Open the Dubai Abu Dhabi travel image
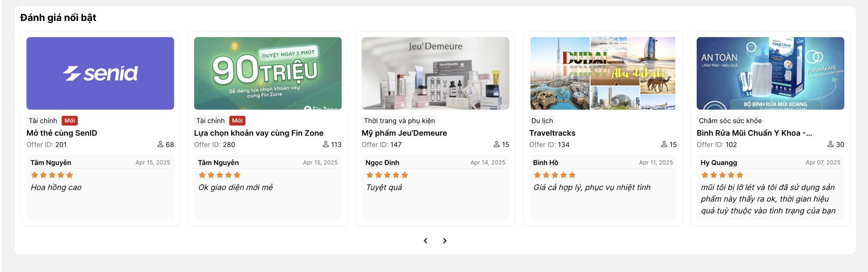The height and width of the screenshot is (272, 868). tap(603, 73)
